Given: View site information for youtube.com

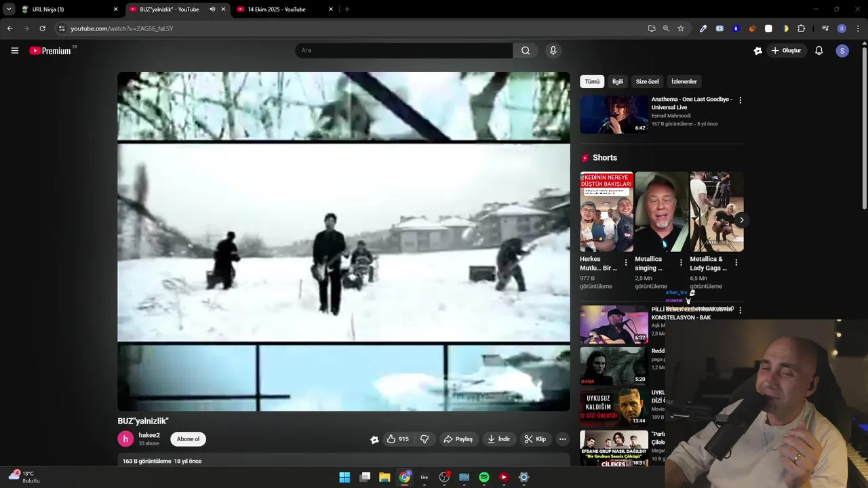Looking at the screenshot, I should pos(62,28).
